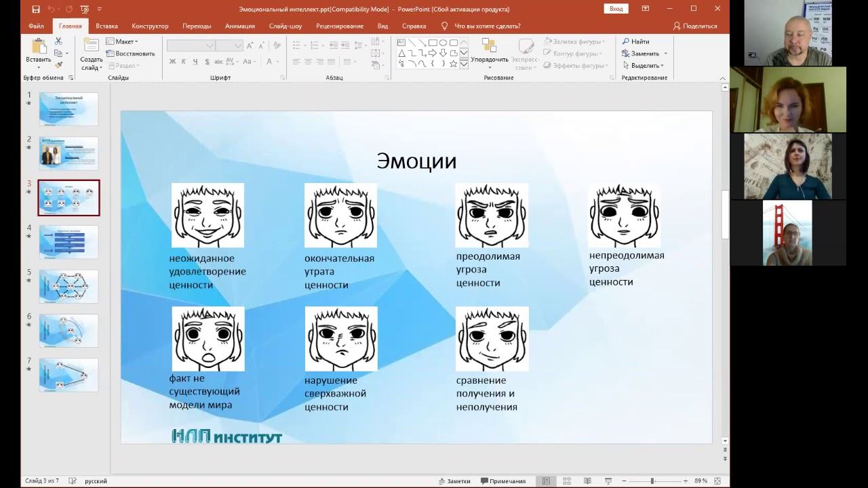Open the Упорядочить arrange menu
This screenshot has width=868, height=488.
[x=490, y=54]
